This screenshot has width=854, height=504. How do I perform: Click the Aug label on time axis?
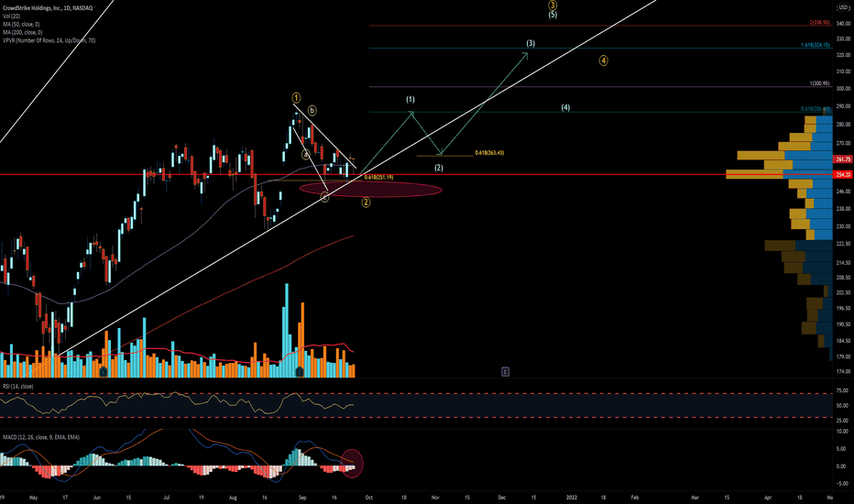click(x=233, y=498)
